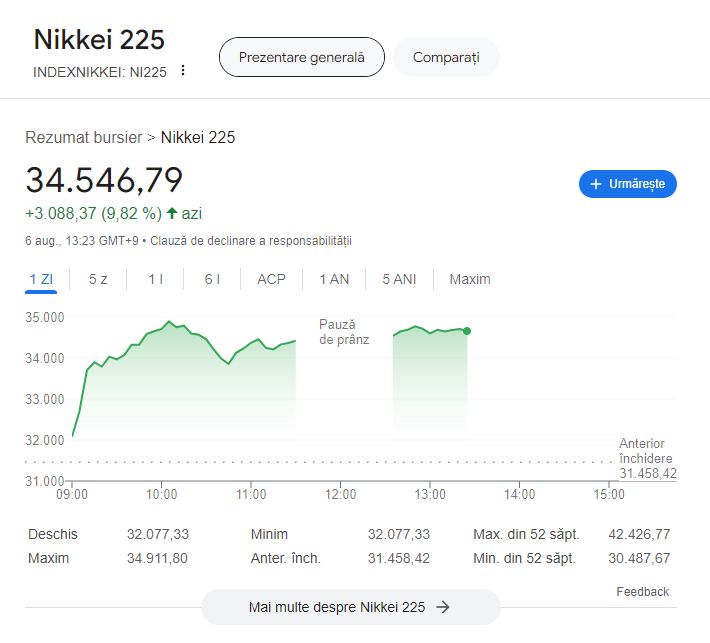Switch to the Comparați tab
Image resolution: width=710 pixels, height=643 pixels.
tap(446, 57)
